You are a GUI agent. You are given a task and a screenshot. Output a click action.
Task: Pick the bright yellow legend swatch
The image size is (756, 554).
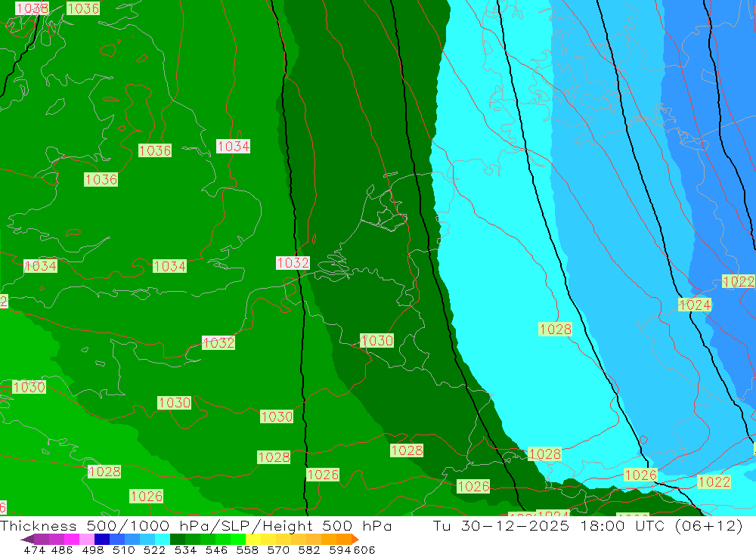point(253,539)
